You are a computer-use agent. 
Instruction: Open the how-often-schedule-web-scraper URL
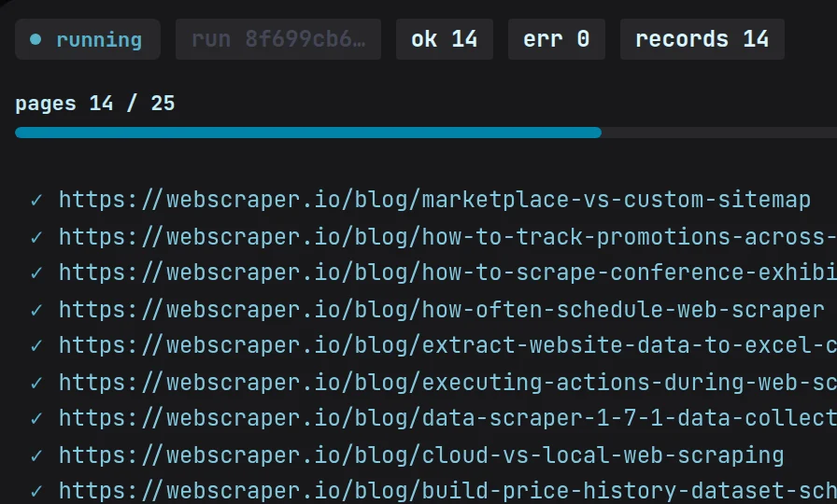(x=442, y=310)
